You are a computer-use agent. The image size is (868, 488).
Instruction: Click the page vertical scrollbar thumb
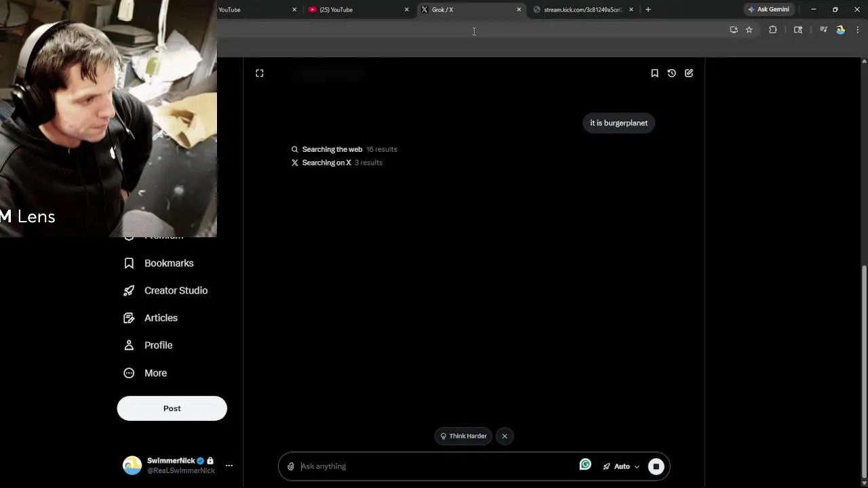864,371
